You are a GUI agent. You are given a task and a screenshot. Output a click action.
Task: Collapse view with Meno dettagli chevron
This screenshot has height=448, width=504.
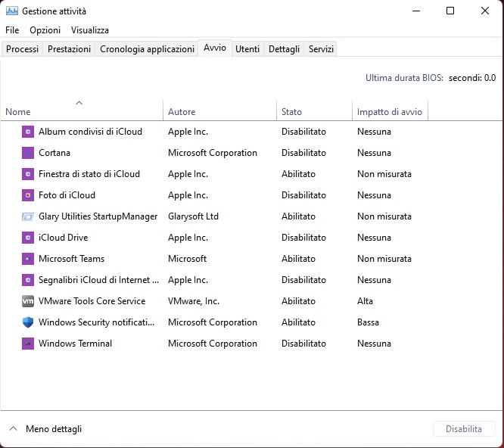(x=13, y=429)
